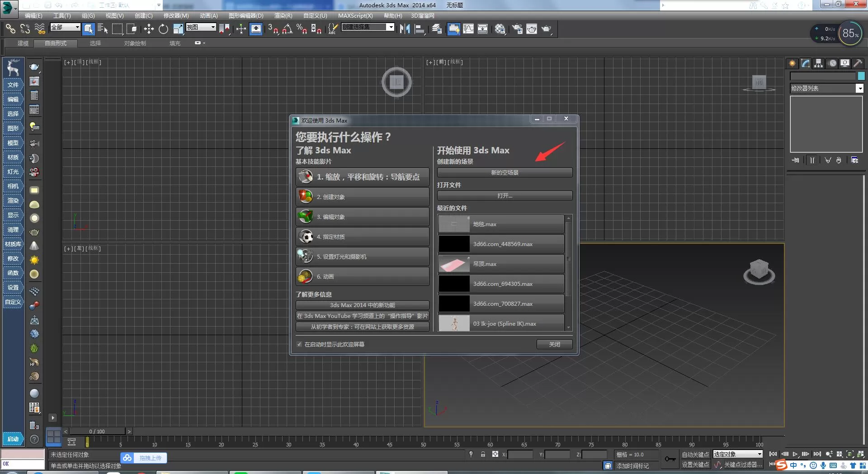Click the Render Production teapot icon
The image size is (868, 474).
(547, 29)
